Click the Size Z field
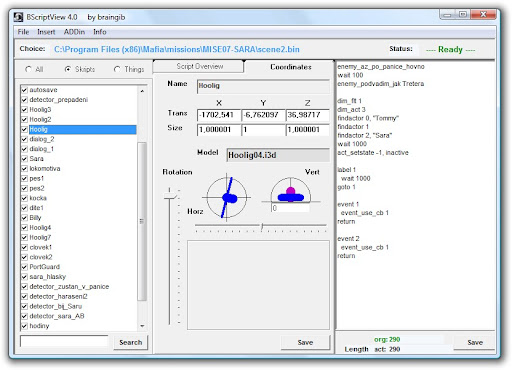The width and height of the screenshot is (512, 370). pos(307,130)
